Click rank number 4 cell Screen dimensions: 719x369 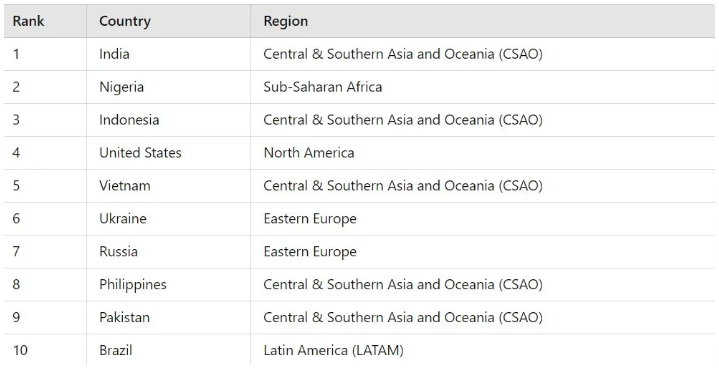click(45, 153)
